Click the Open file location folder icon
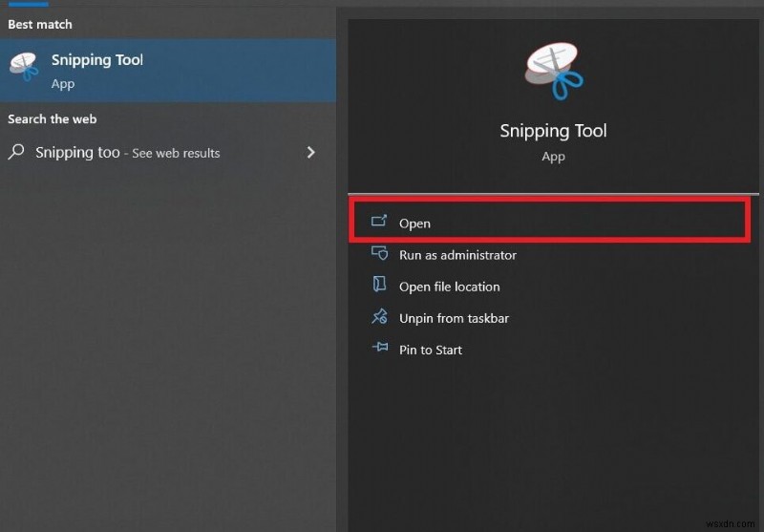 click(379, 284)
